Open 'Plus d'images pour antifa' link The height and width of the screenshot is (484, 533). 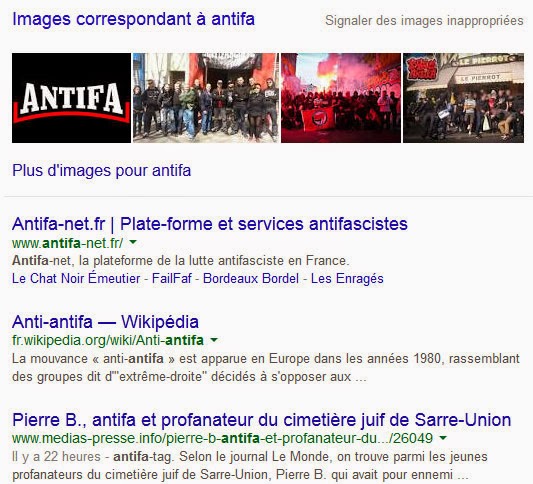(102, 170)
